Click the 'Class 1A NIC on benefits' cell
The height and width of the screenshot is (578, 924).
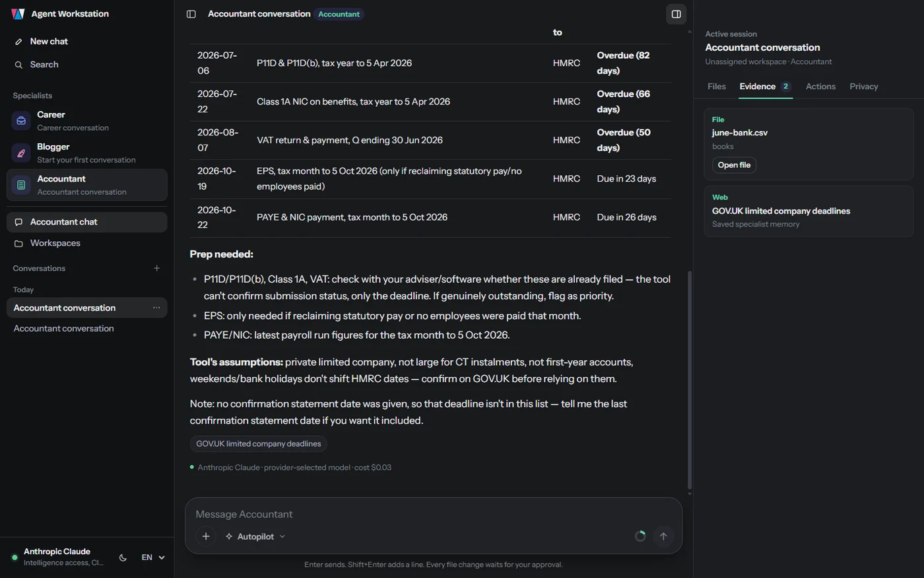(x=398, y=102)
